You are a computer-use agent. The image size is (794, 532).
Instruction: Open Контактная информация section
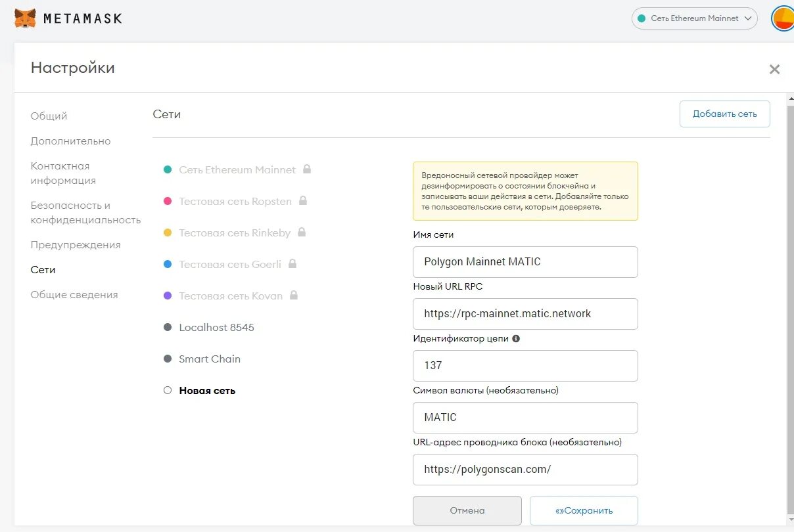point(63,173)
